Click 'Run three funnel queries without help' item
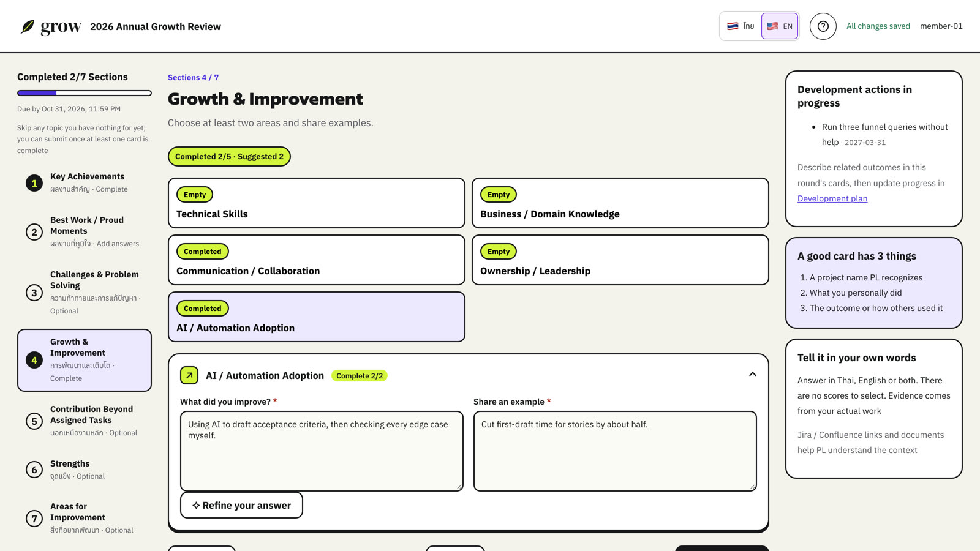Viewport: 980px width, 551px height. click(x=885, y=134)
